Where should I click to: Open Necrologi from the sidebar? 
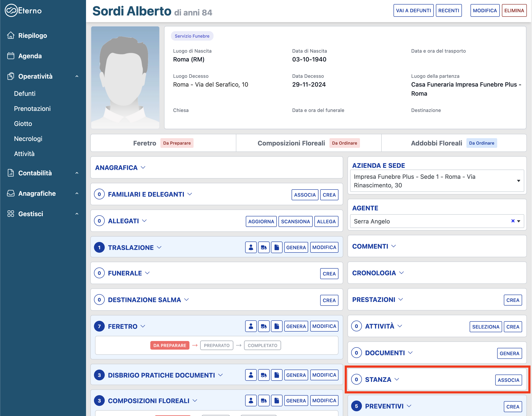pos(28,139)
